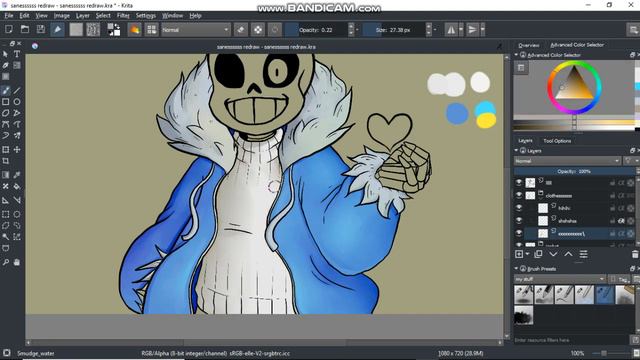Screen dimensions: 640x360
Task: Open an existing document from toolbar
Action: 25,29
